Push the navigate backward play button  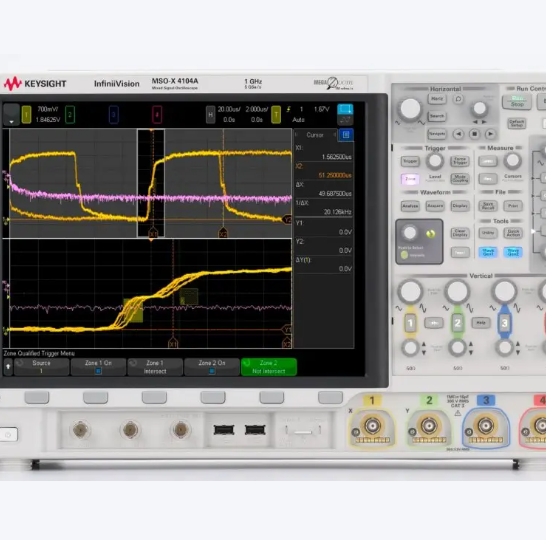tap(458, 134)
